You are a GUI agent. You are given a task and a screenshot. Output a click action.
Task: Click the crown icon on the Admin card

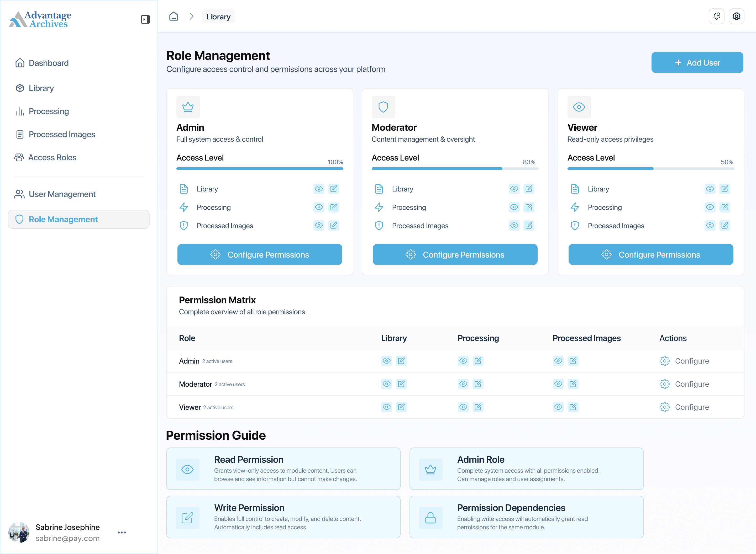[x=188, y=107]
